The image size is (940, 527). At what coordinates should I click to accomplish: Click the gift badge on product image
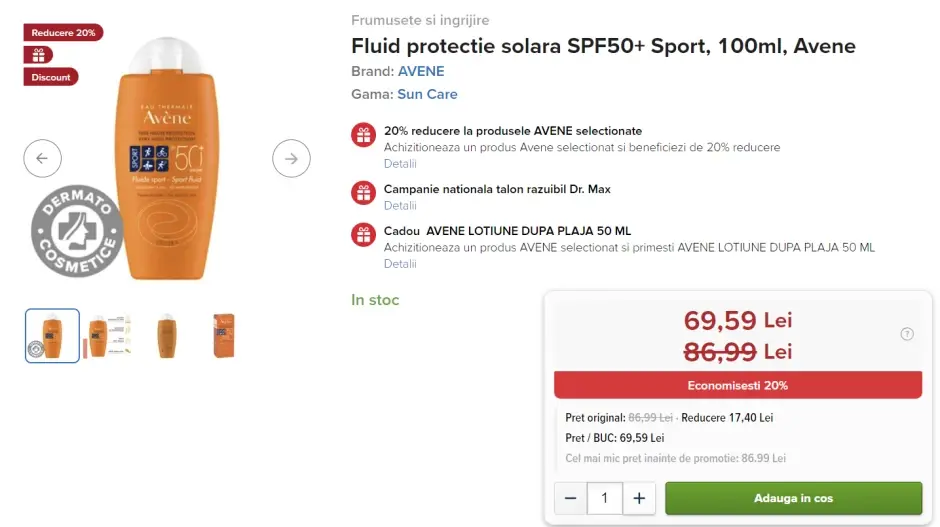(39, 54)
